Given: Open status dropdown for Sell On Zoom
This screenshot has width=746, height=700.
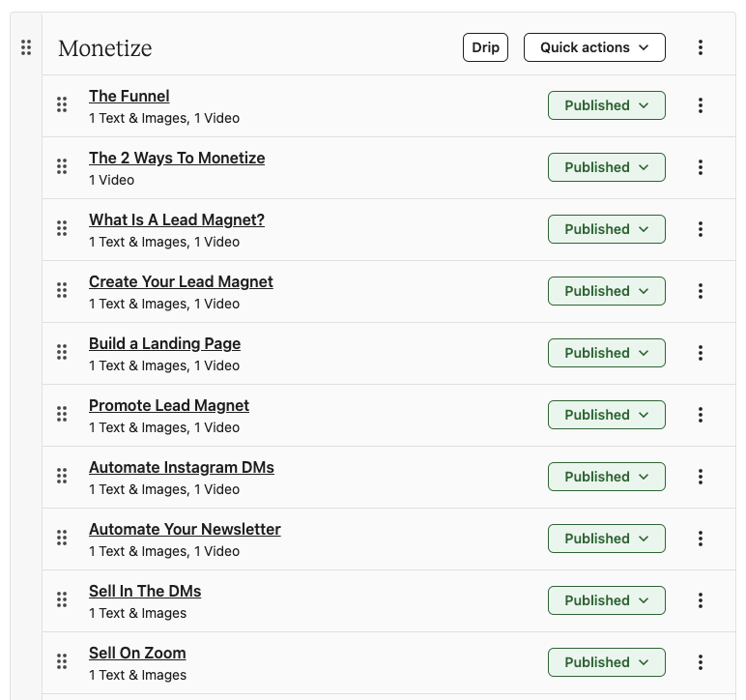Looking at the screenshot, I should pyautogui.click(x=606, y=662).
